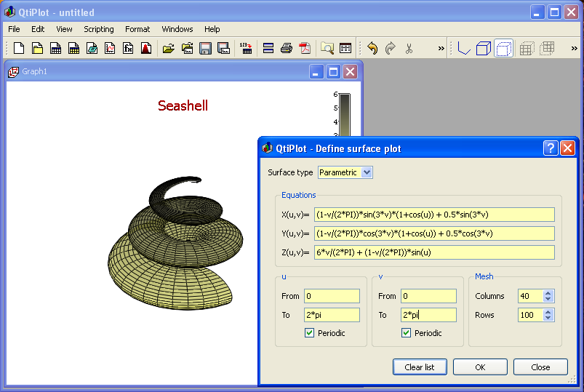Create a new 2D graph from toolbar
The image size is (584, 392).
[110, 49]
